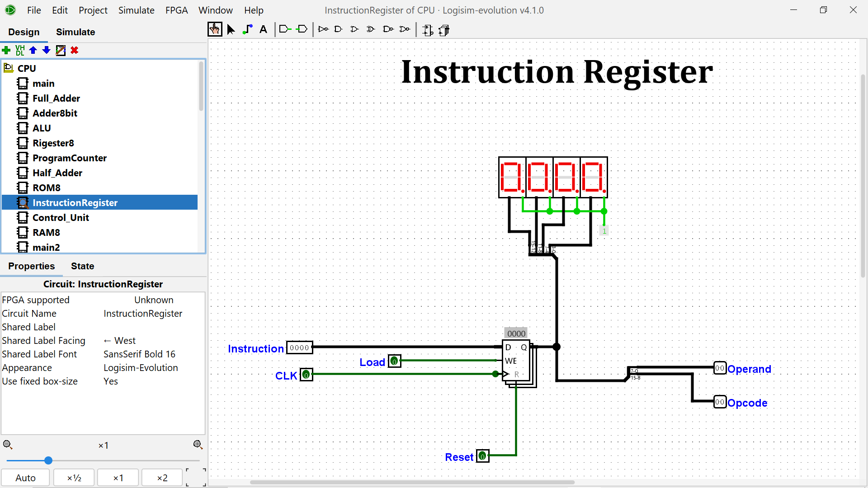Viewport: 868px width, 488px height.
Task: Choose the AND gate tool
Action: pos(339,29)
